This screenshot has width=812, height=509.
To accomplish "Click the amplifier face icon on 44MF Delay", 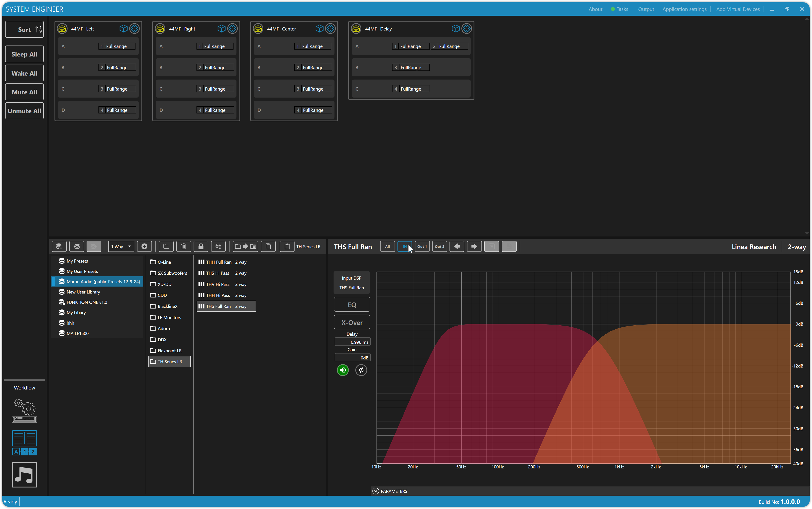I will pos(356,29).
